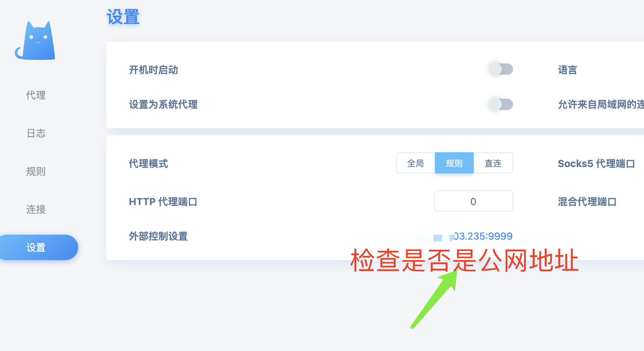The image size is (644, 351).
Task: Go to the 规则 sidebar page
Action: coord(36,171)
